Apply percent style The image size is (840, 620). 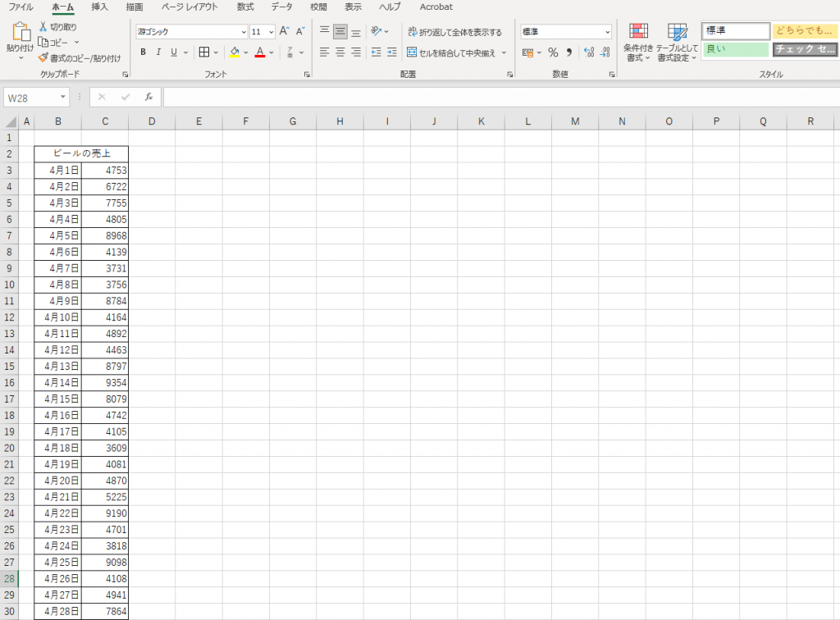554,52
